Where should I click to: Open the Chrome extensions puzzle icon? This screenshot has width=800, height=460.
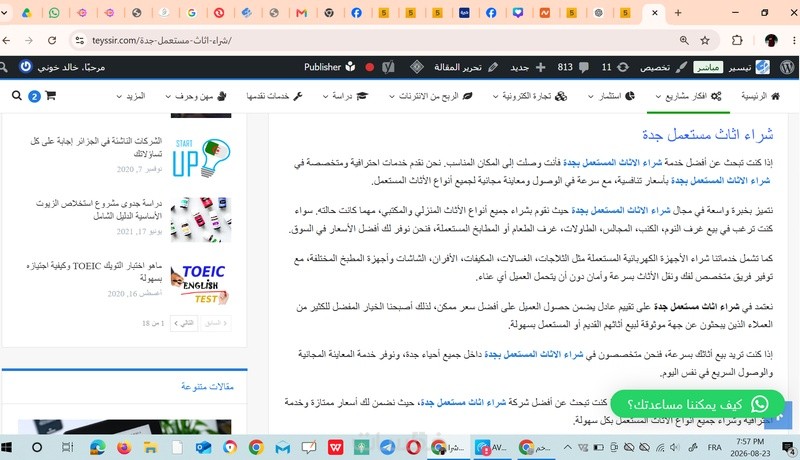737,40
